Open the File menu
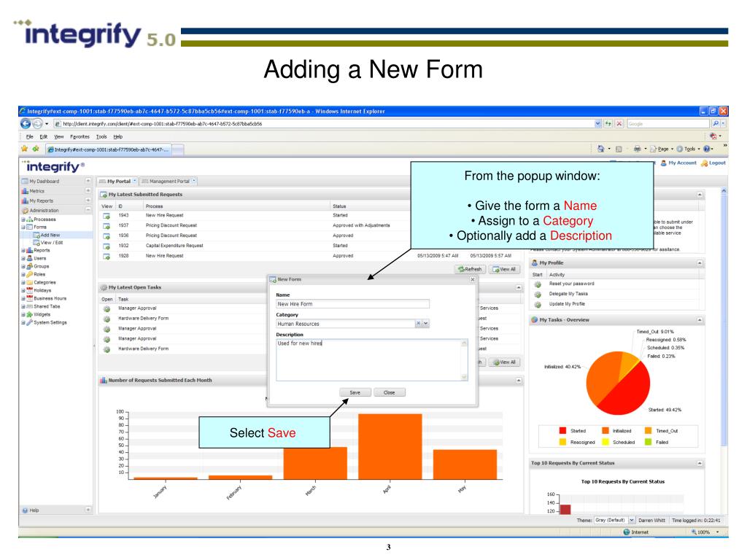Viewport: 747px width, 560px height. click(x=29, y=136)
